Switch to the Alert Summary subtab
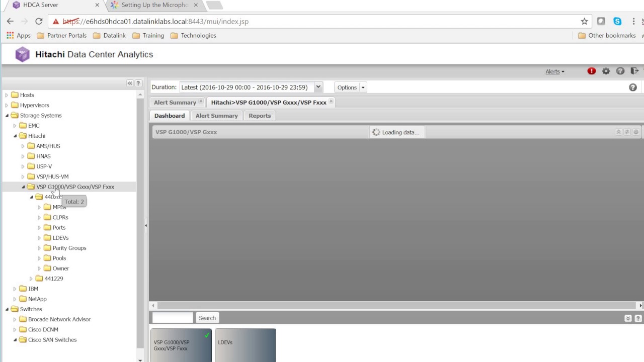 pyautogui.click(x=216, y=116)
